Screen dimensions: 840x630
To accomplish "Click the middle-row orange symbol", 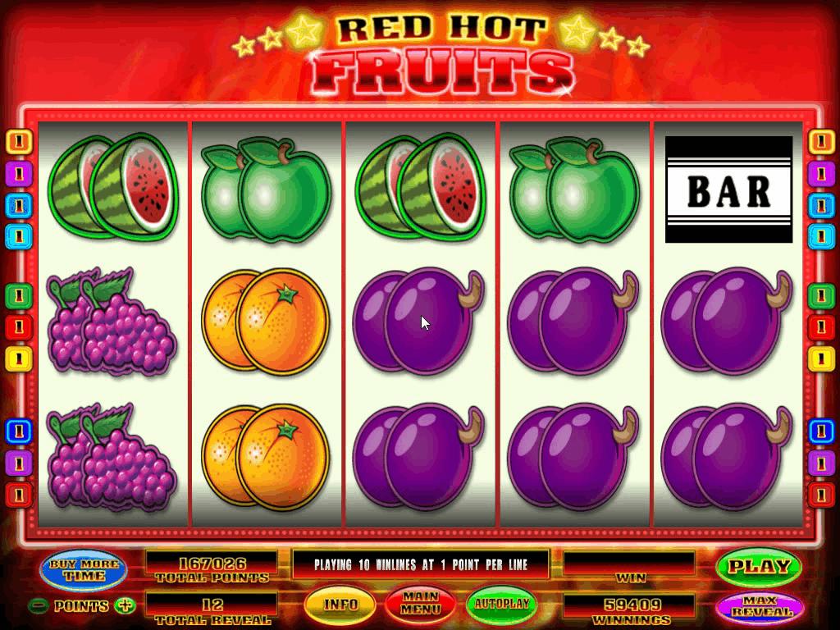I will tap(267, 321).
